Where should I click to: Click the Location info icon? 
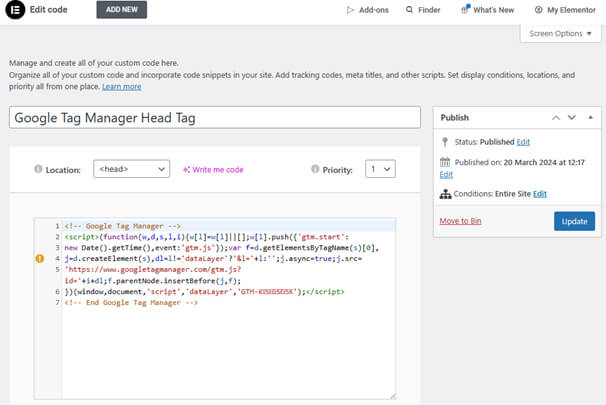(x=38, y=169)
